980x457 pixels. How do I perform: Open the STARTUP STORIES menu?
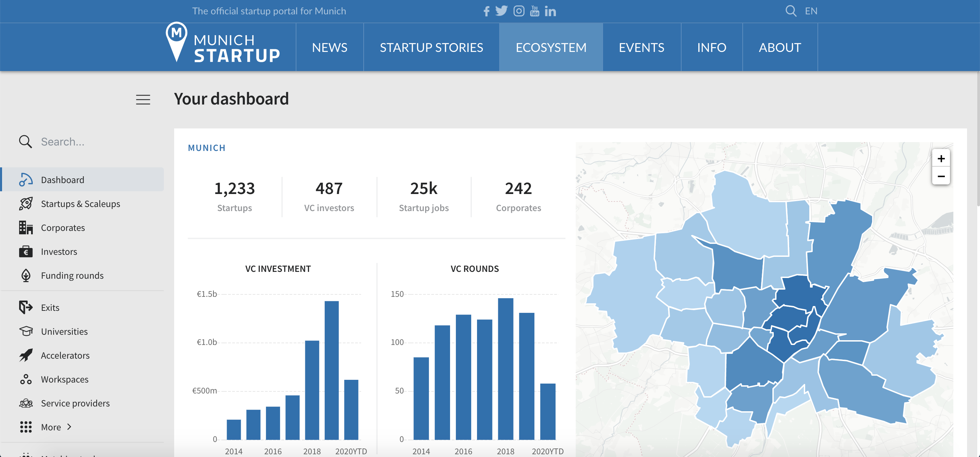click(431, 47)
